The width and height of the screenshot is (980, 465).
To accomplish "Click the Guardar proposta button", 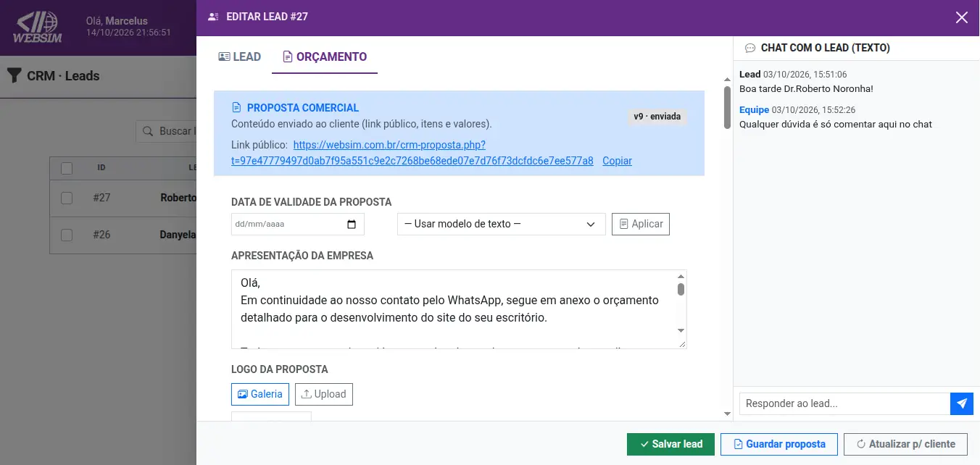I will [779, 444].
